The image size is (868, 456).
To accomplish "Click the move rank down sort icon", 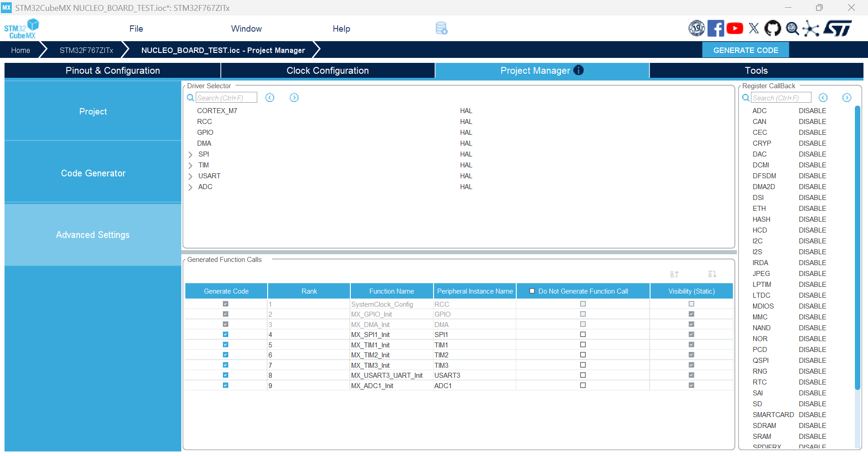I will click(x=712, y=274).
